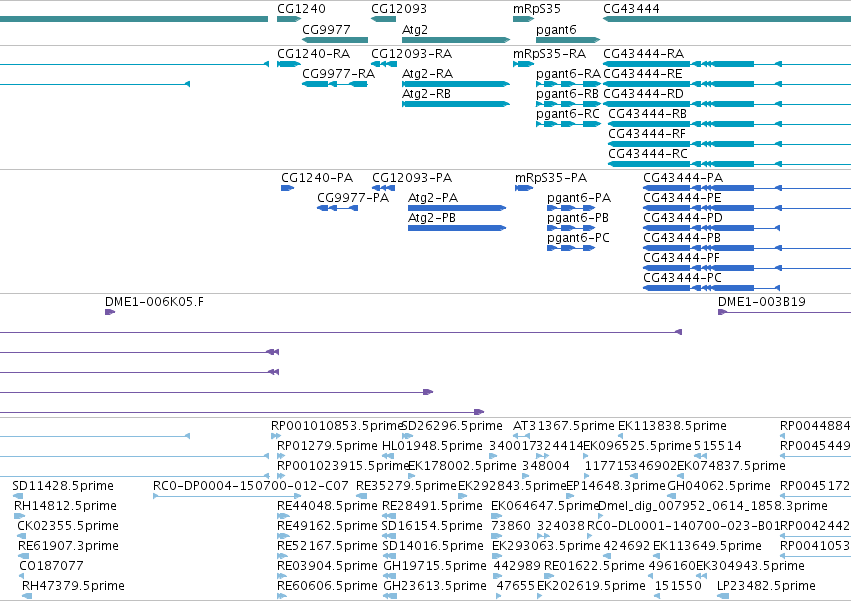Select transcript mRpS35-RA
Image resolution: width=851 pixels, height=601 pixels.
tap(549, 54)
